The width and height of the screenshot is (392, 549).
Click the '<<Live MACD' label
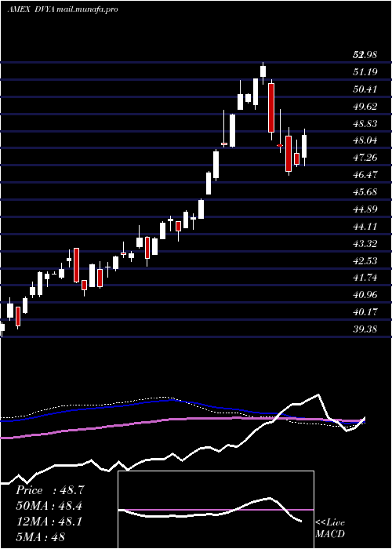[x=330, y=529]
